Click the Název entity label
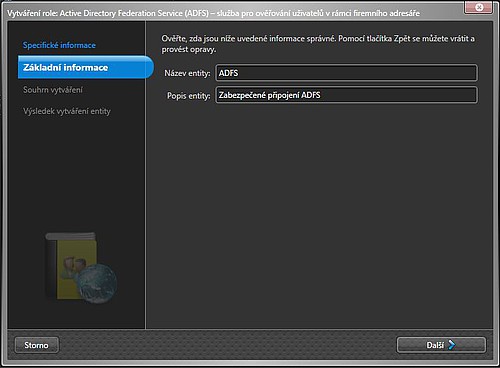Screen dimensions: 500x368 [x=187, y=73]
